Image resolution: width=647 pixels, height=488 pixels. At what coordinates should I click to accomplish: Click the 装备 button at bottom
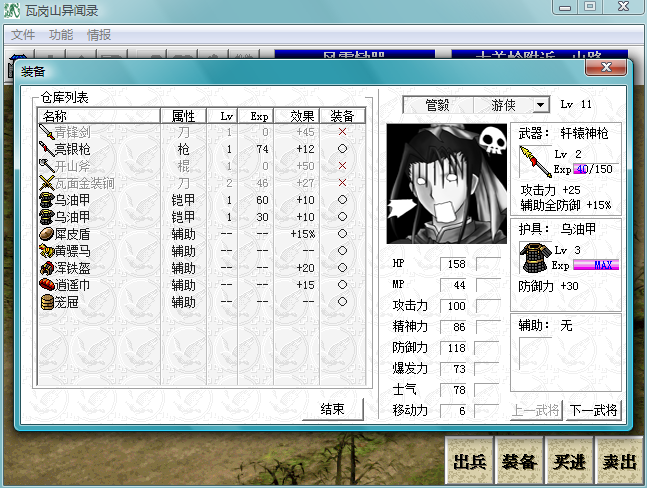click(519, 461)
